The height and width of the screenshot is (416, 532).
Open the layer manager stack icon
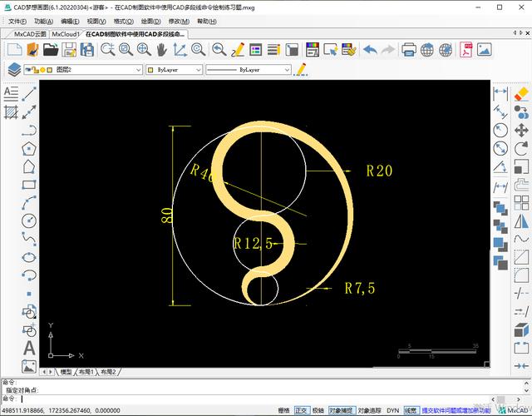[14, 70]
